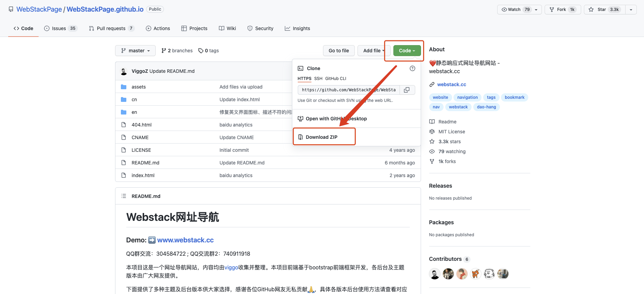Open the Security tab
The image size is (644, 294).
click(261, 28)
